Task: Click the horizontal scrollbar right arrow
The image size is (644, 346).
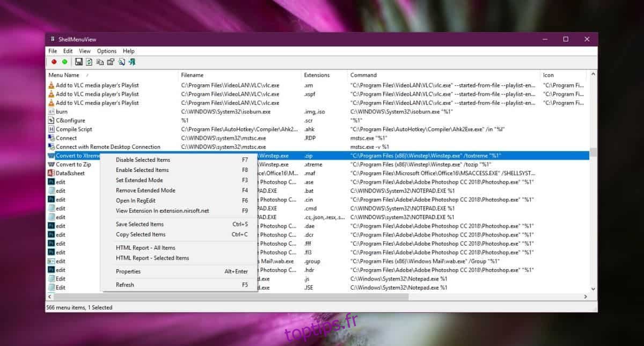Action: point(586,297)
